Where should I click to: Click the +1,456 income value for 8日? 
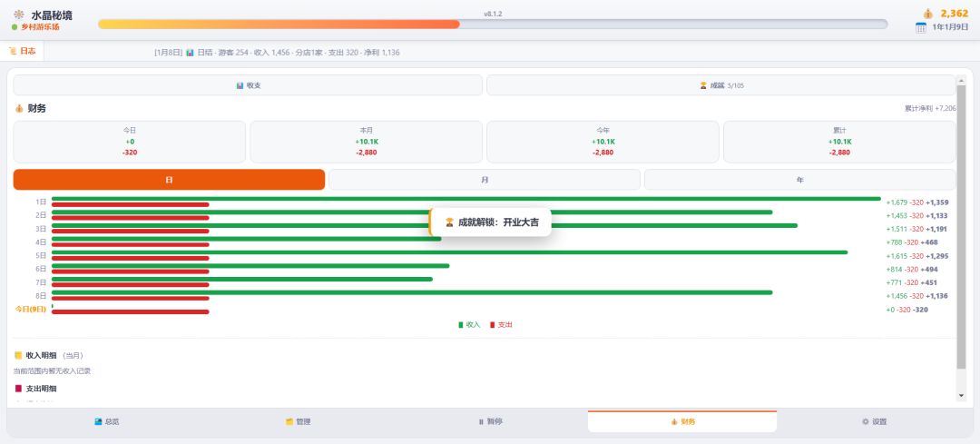tap(897, 296)
